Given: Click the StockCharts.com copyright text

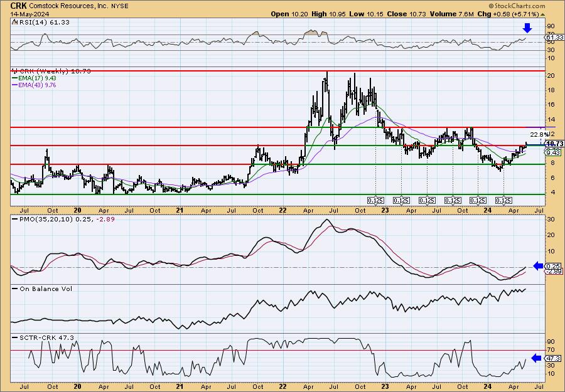Looking at the screenshot, I should (x=517, y=6).
